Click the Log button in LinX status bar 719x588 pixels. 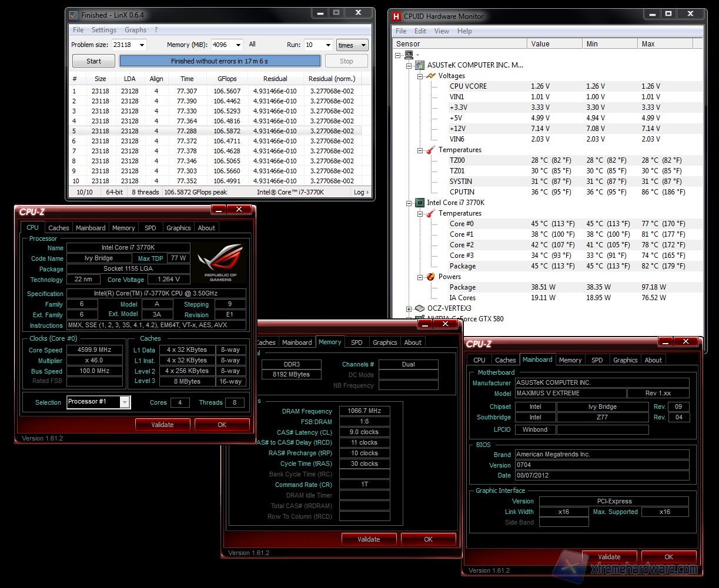pos(361,192)
